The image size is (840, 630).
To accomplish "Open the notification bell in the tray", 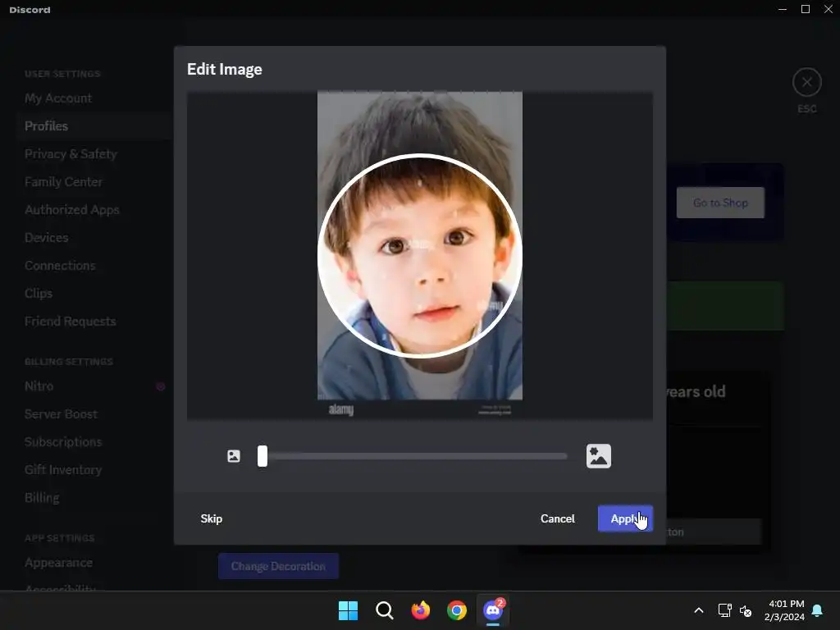I will 817,610.
